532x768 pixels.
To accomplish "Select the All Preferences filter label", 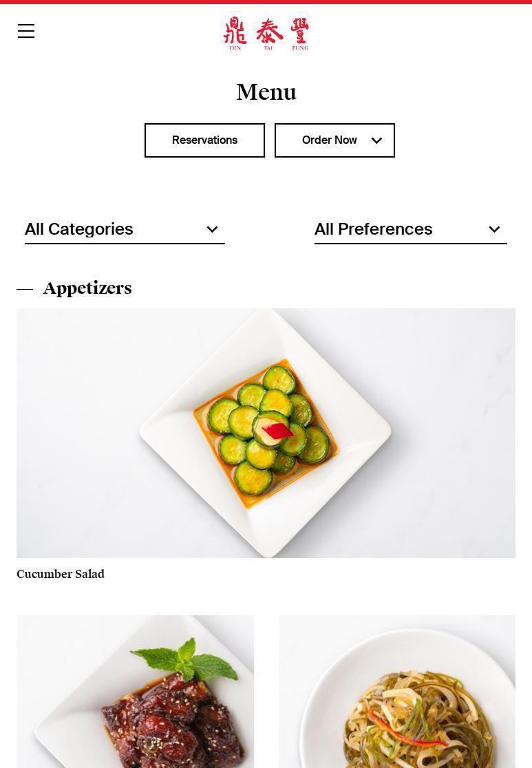I will click(x=373, y=229).
